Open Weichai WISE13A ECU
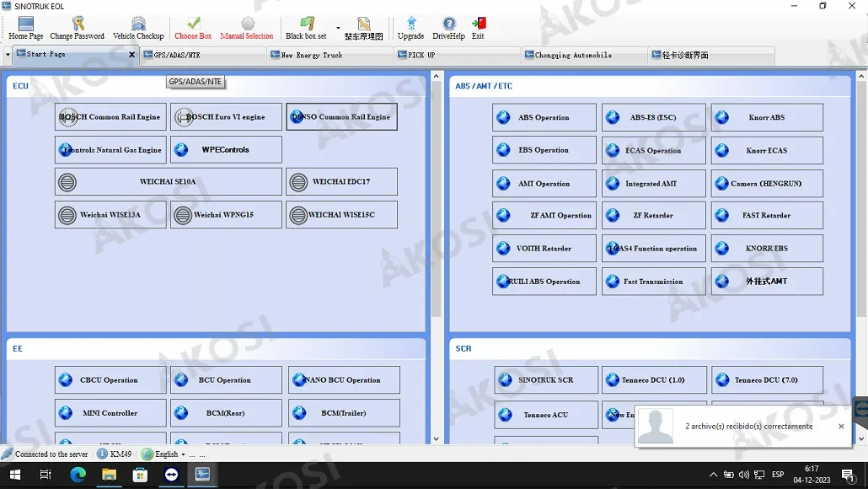Viewport: 868px width, 489px height. coord(110,215)
